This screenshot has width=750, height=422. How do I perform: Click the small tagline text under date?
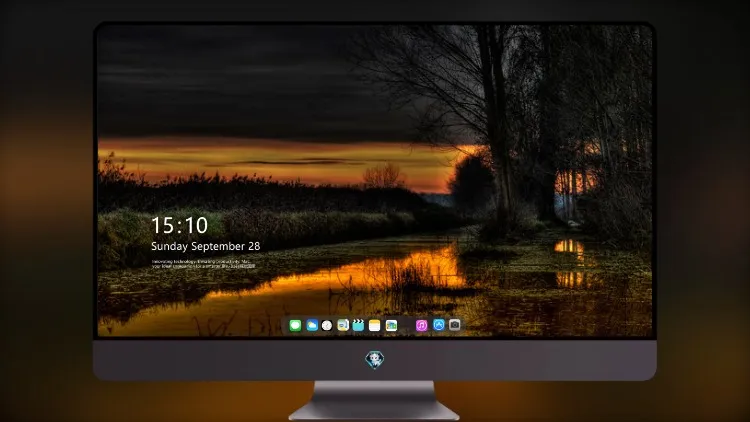pos(203,264)
